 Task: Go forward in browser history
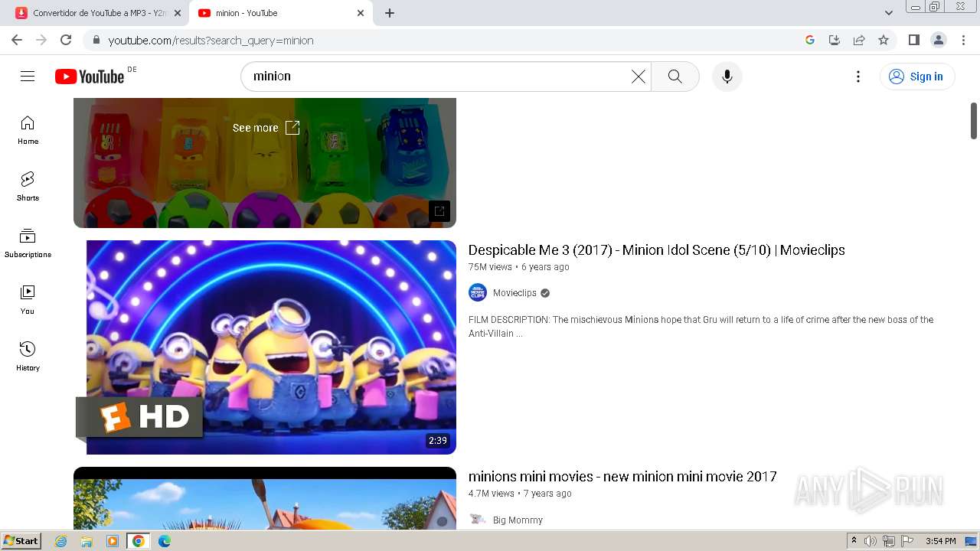[41, 40]
